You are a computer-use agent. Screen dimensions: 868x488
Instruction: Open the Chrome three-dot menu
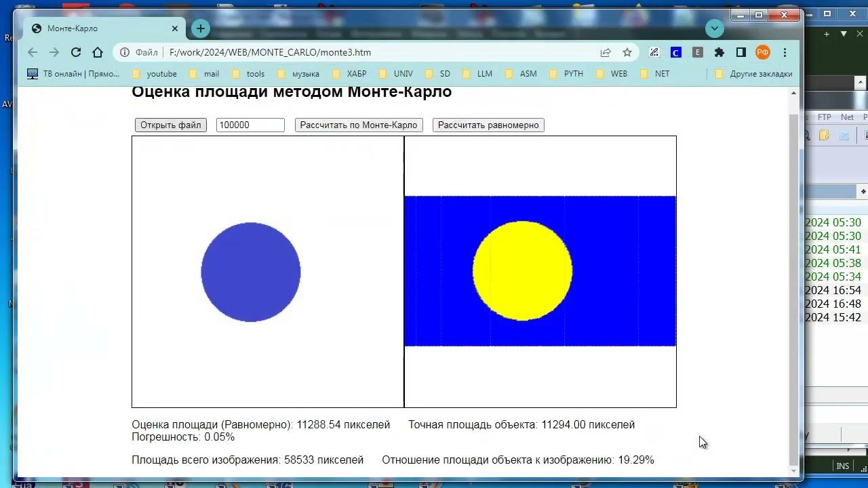tap(785, 52)
